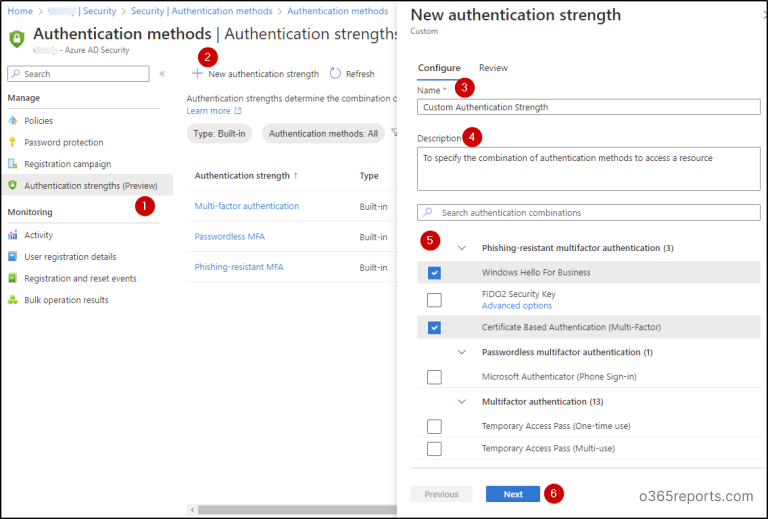Open Passwordless MFA strength link
Viewport: 768px width, 519px height.
[229, 236]
